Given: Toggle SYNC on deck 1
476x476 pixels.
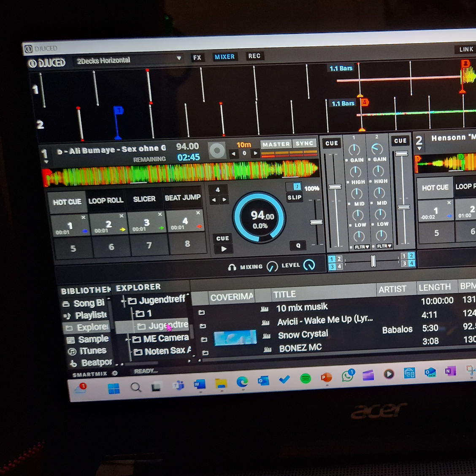Looking at the screenshot, I should tap(304, 143).
